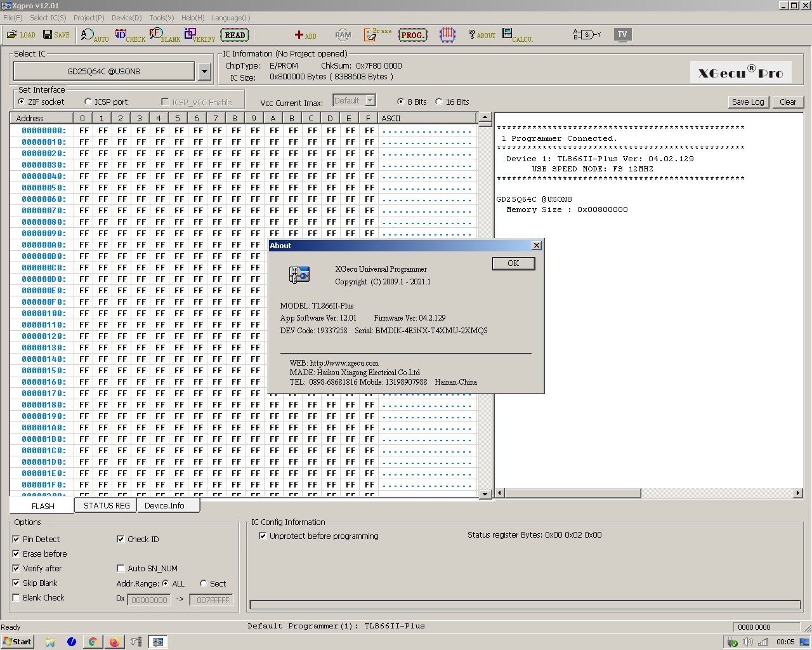This screenshot has height=650, width=812.
Task: Open the Select IC(S) menu
Action: (48, 18)
